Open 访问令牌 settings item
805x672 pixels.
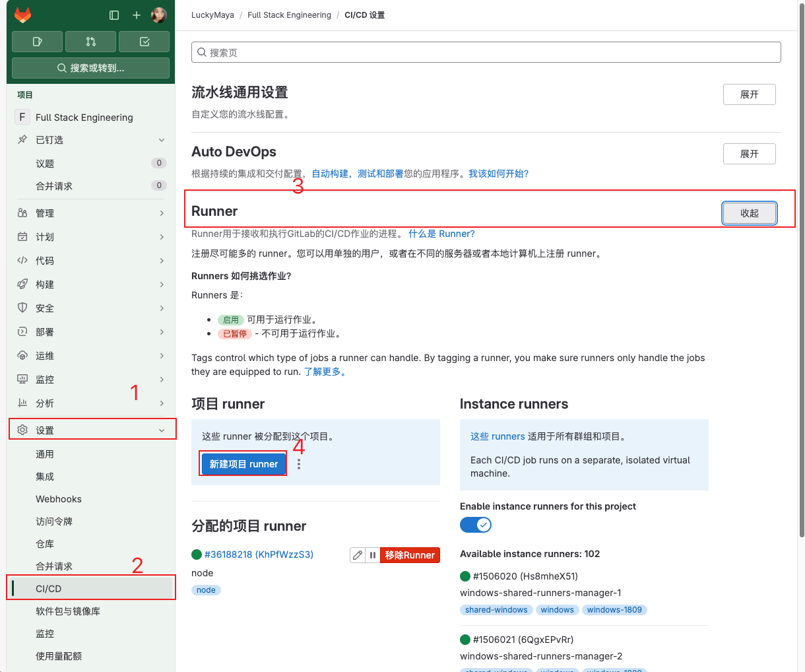91,521
